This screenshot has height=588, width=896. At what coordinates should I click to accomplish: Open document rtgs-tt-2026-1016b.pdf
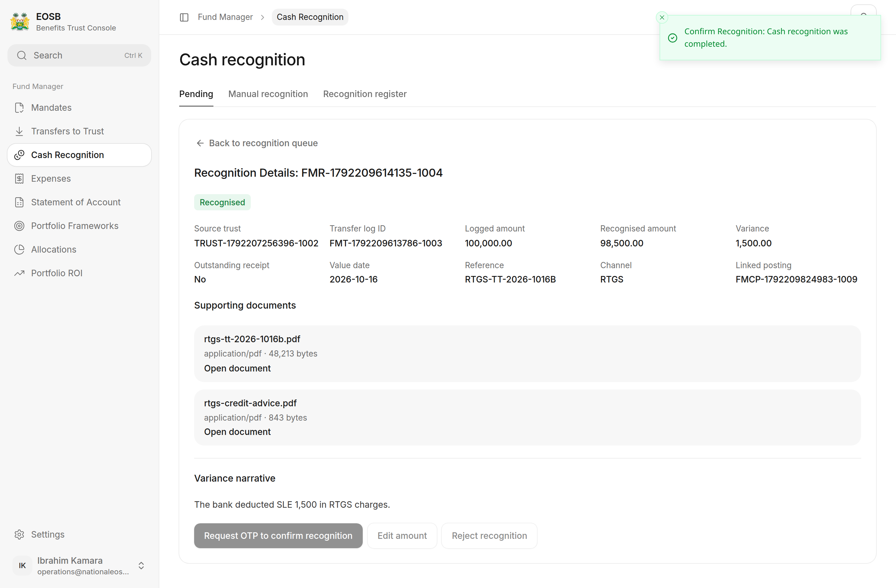pyautogui.click(x=237, y=369)
